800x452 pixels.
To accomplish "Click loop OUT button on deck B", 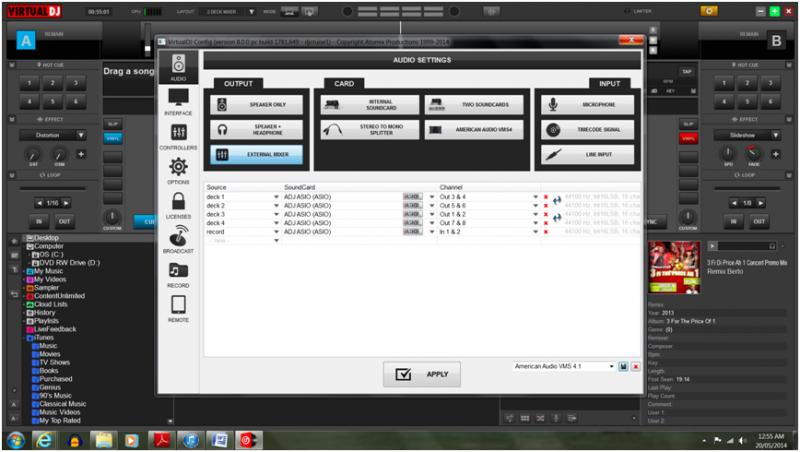I will click(759, 221).
